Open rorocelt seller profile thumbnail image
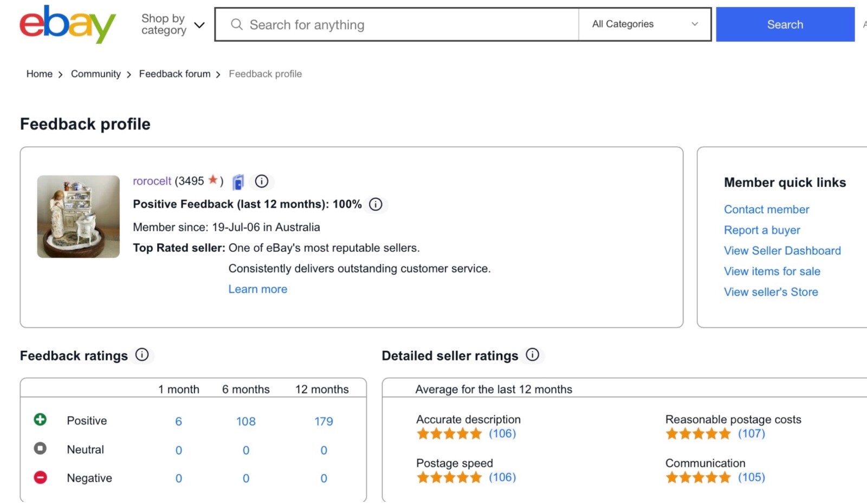867x504 pixels. [x=79, y=217]
